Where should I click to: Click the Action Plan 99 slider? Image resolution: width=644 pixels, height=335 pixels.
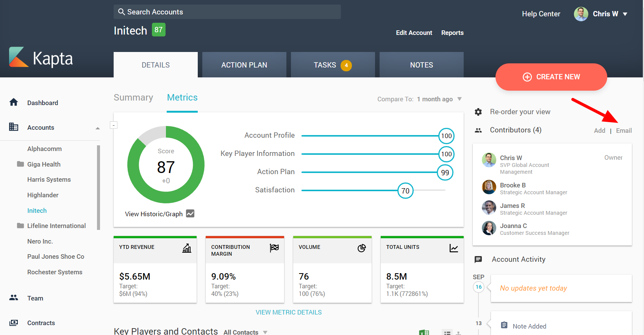click(445, 172)
